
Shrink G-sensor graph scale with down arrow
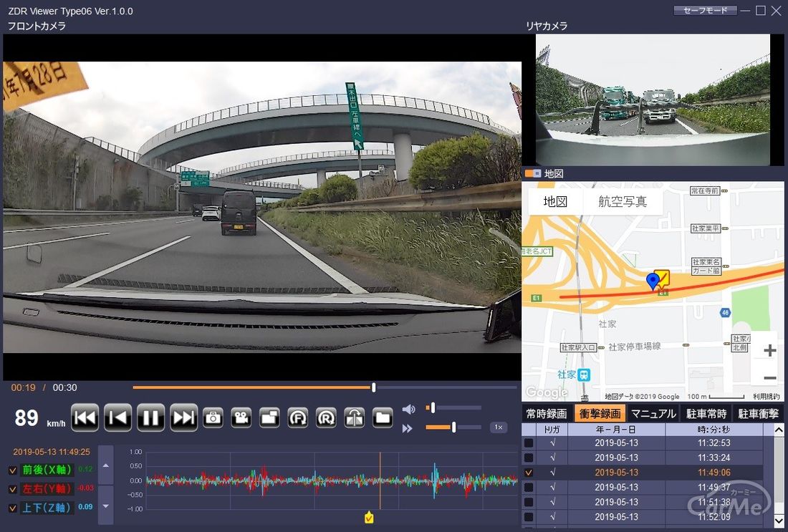coord(105,506)
